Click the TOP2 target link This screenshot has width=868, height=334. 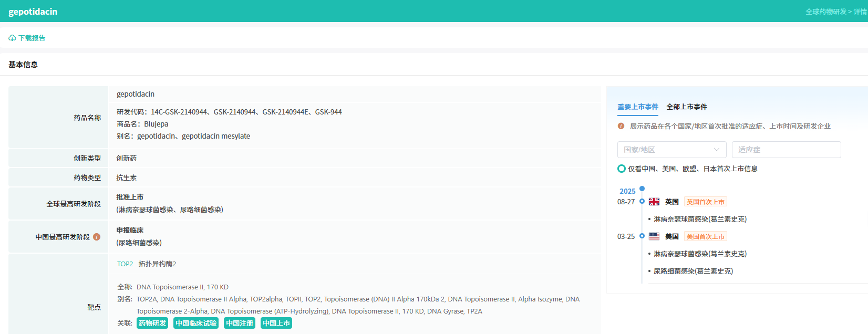pos(125,264)
